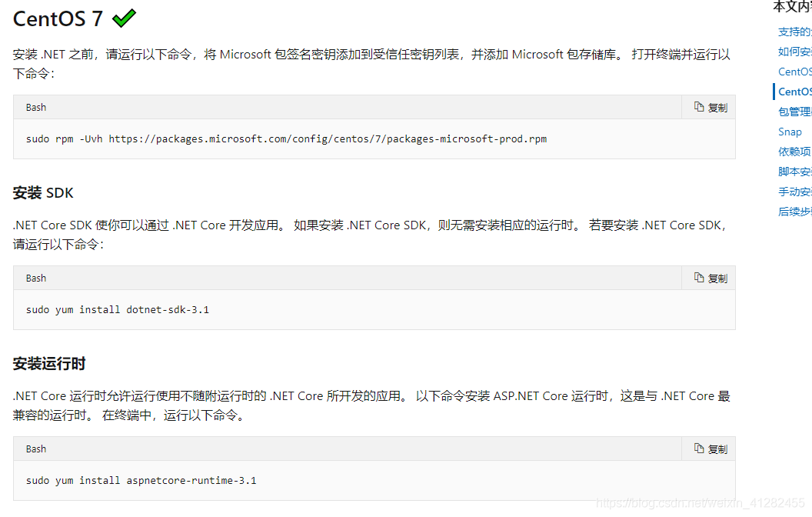Click the copy icon in the first Bash block
Image resolution: width=812 pixels, height=517 pixels.
[x=699, y=107]
